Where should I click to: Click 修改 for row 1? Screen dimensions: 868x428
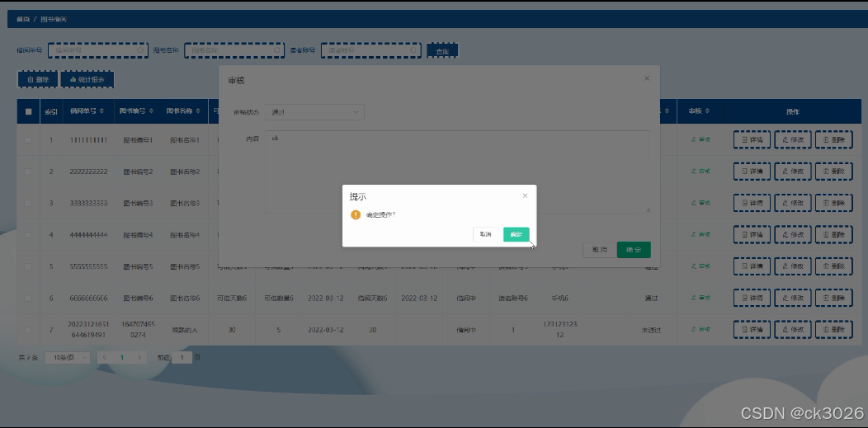(x=793, y=140)
